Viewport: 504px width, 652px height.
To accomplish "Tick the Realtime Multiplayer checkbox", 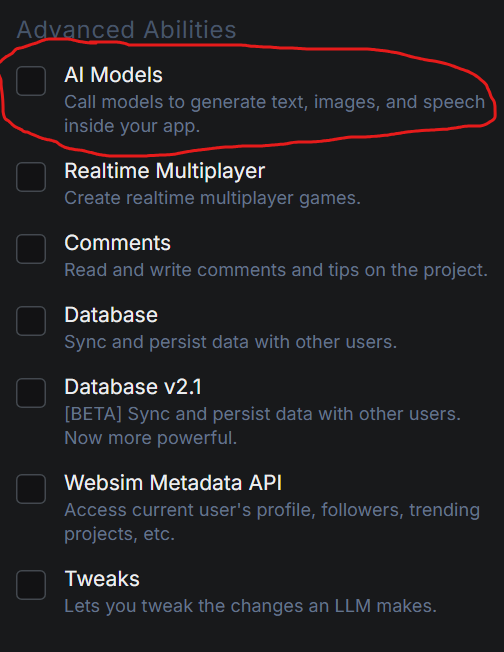I will click(x=31, y=177).
